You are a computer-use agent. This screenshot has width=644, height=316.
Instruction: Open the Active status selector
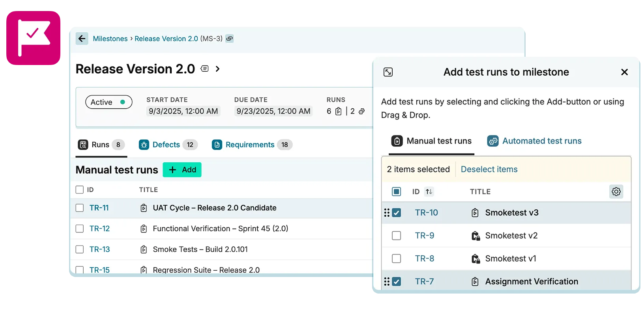[x=109, y=102]
